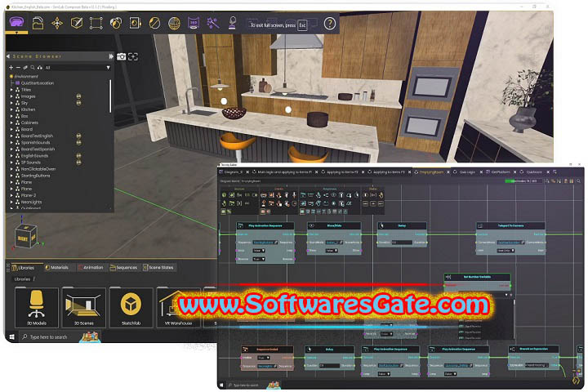This screenshot has height=392, width=588.
Task: Close the Diagram_0 tab
Action: (x=247, y=172)
